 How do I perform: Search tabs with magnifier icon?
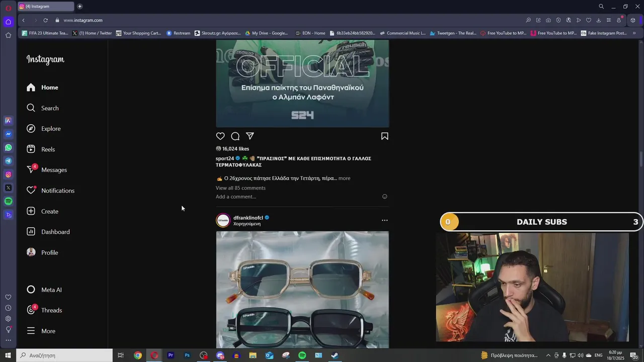(601, 7)
